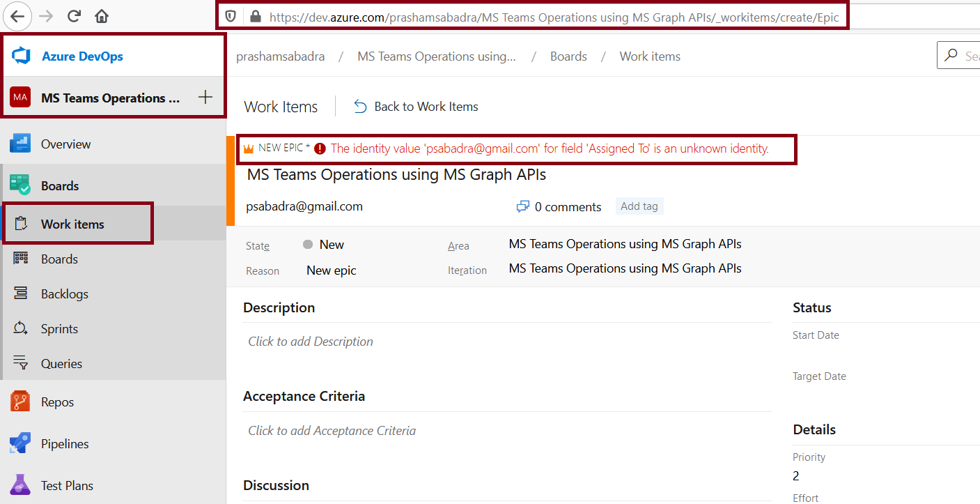This screenshot has width=980, height=504.
Task: Click the Azure DevOps logo icon
Action: click(20, 56)
